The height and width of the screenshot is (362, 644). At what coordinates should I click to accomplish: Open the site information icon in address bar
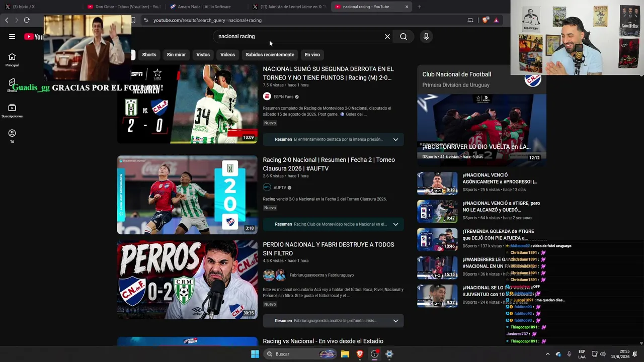pyautogui.click(x=146, y=20)
